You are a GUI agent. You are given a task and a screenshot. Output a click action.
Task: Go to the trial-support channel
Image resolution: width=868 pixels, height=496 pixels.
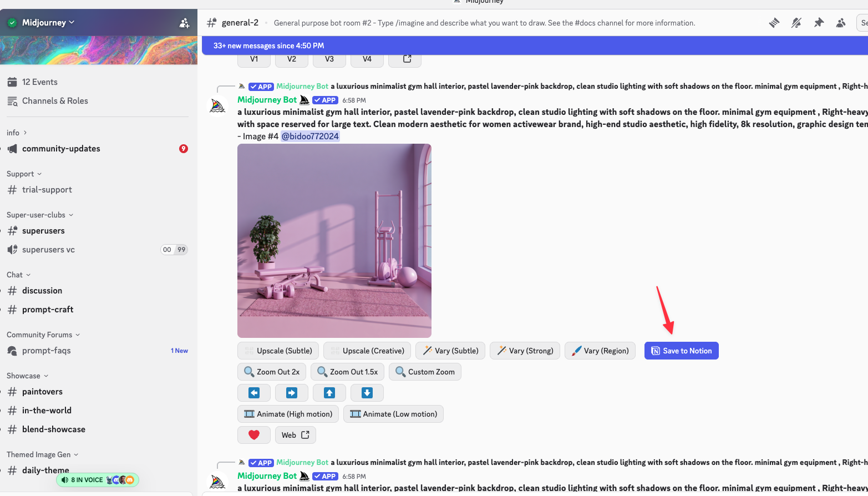click(47, 190)
